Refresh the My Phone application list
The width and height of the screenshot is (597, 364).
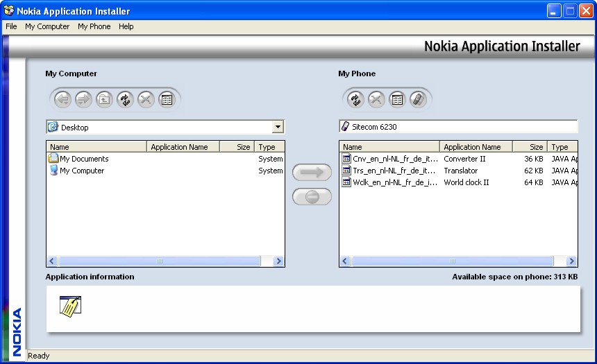(x=355, y=100)
